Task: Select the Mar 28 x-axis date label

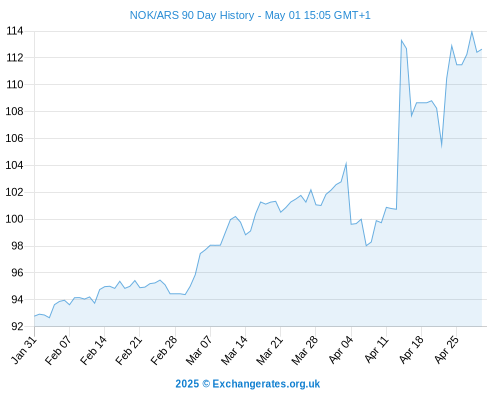Action: (305, 350)
